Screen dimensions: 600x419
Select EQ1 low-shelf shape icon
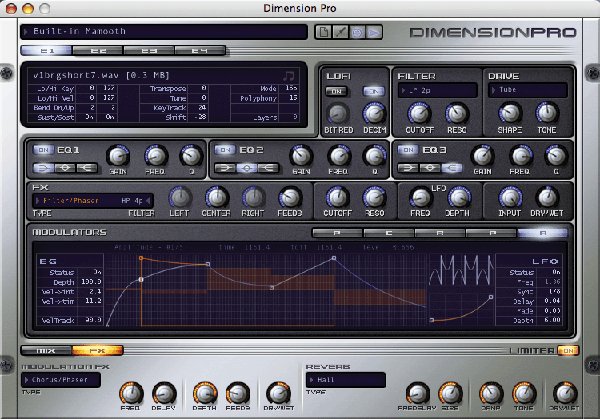pyautogui.click(x=44, y=168)
